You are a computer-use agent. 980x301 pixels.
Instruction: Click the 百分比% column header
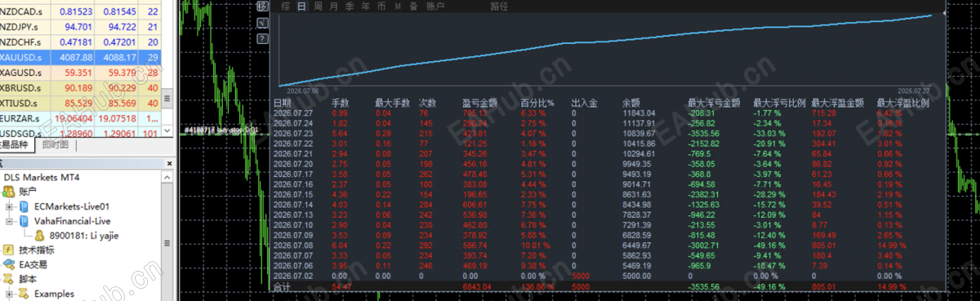pos(538,104)
